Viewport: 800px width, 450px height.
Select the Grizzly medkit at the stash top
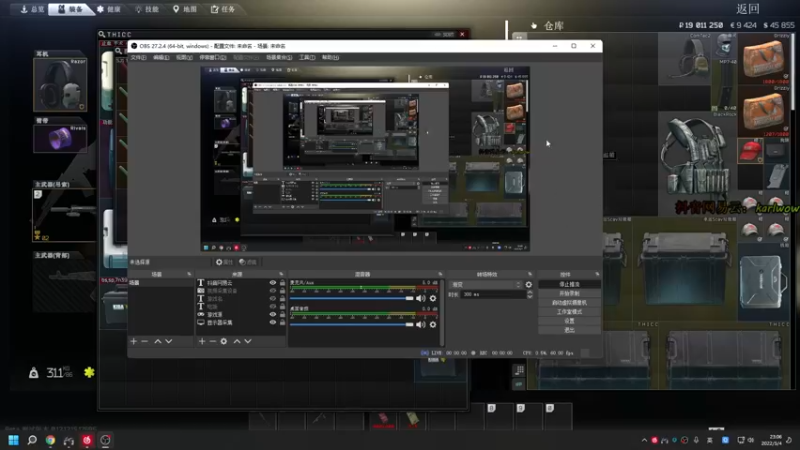pos(764,59)
